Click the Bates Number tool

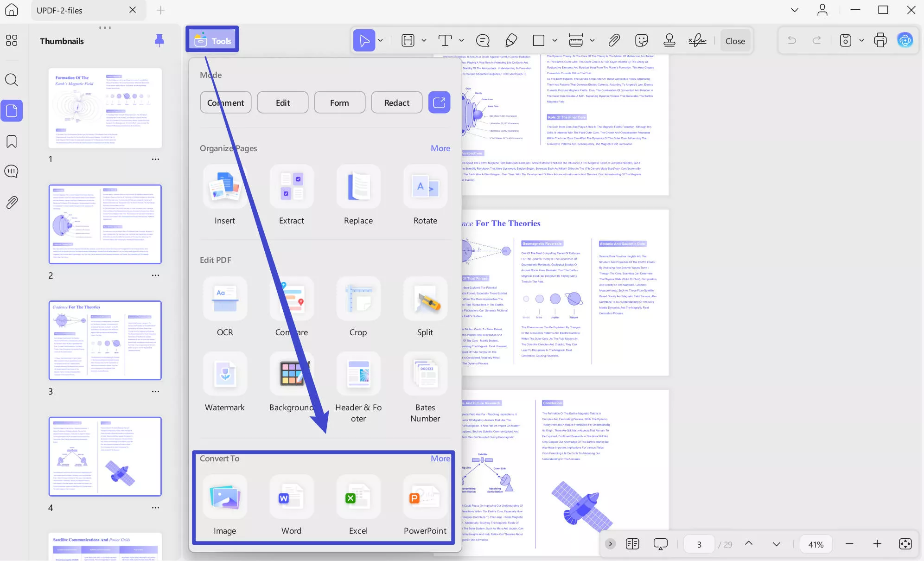coord(425,374)
